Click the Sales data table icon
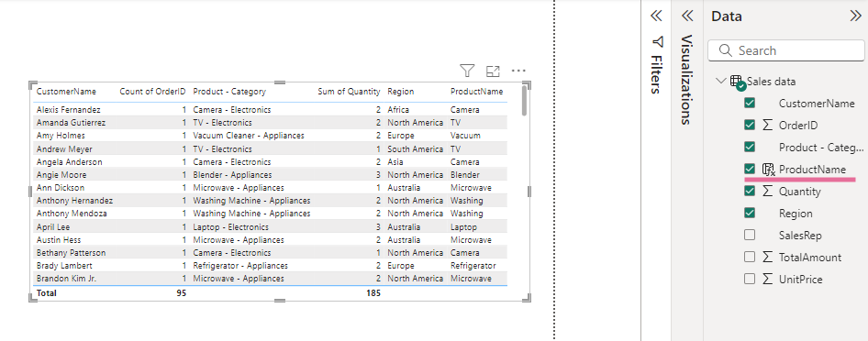 point(738,82)
